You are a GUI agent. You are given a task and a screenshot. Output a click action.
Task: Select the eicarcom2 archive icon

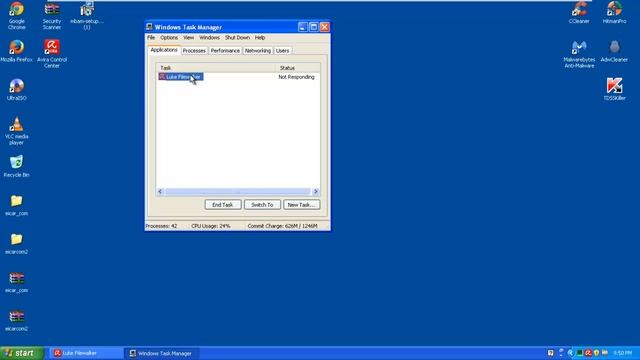tap(16, 321)
